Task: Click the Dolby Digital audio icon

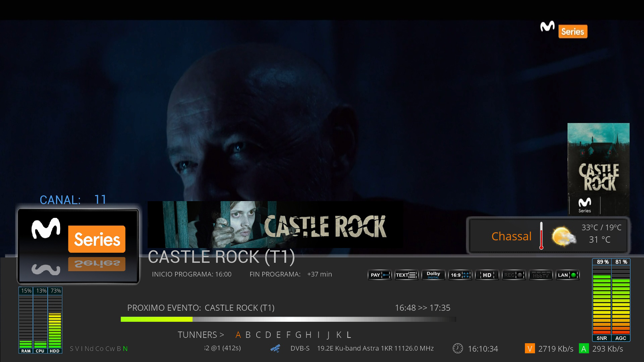Action: point(433,275)
